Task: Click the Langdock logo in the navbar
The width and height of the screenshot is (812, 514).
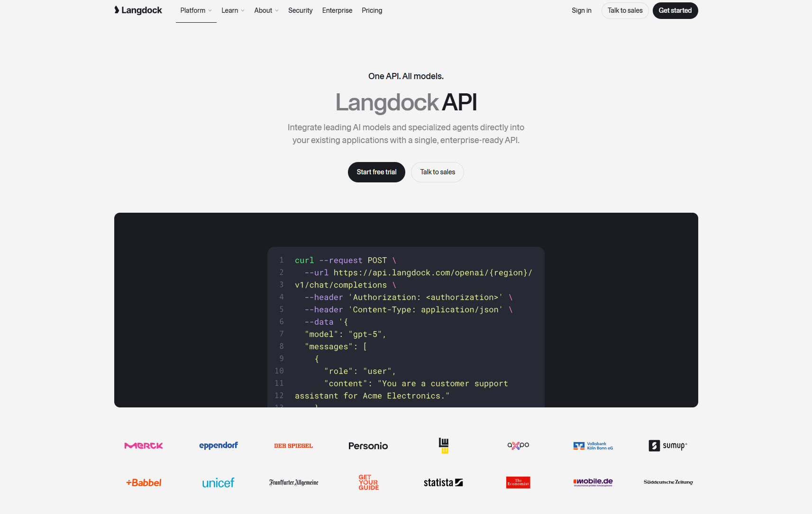Action: coord(138,10)
